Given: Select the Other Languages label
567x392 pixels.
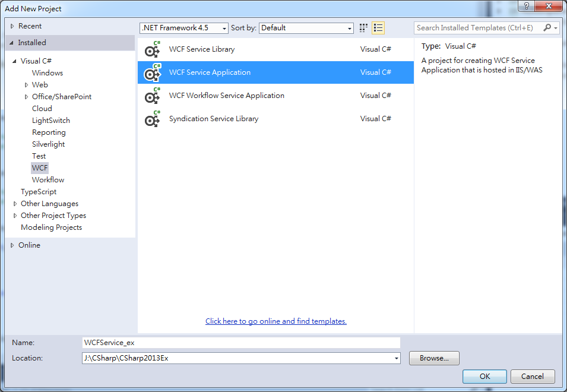Looking at the screenshot, I should click(49, 204).
